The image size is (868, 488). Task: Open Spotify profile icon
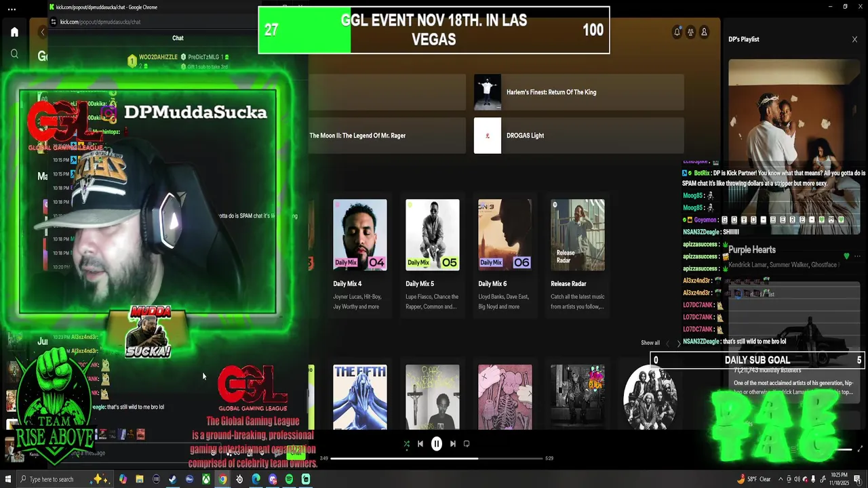point(704,32)
